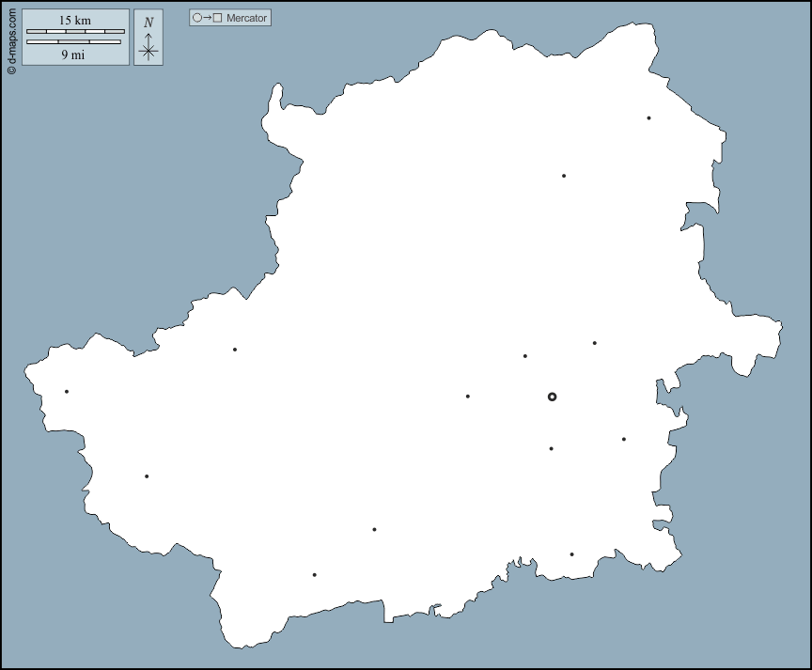Click the north arrow compass icon
Image resolution: width=812 pixels, height=670 pixels.
pos(148,39)
